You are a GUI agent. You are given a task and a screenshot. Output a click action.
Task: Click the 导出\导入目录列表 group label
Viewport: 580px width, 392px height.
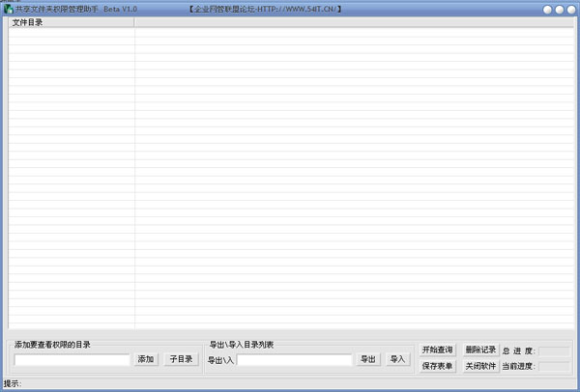241,345
